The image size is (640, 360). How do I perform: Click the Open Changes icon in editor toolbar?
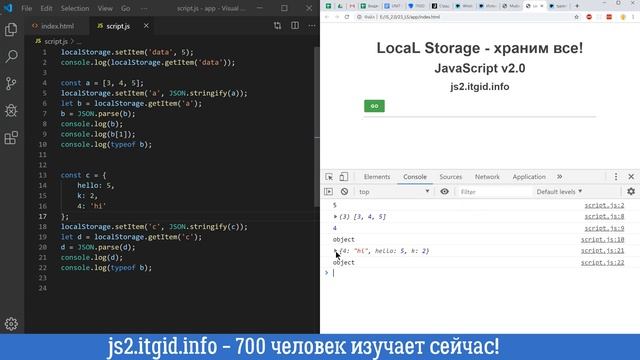point(278,26)
